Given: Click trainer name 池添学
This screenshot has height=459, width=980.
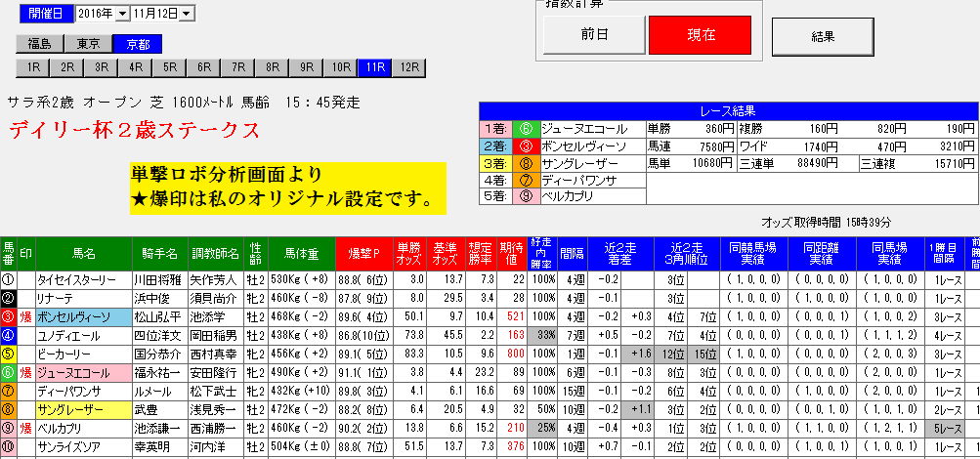Looking at the screenshot, I should tap(216, 316).
